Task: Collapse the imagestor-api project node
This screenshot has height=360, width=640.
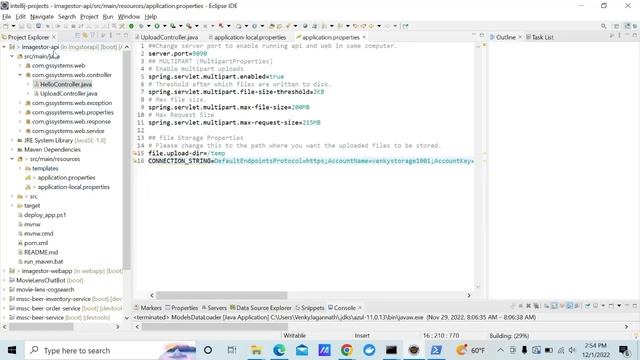Action: pos(4,47)
